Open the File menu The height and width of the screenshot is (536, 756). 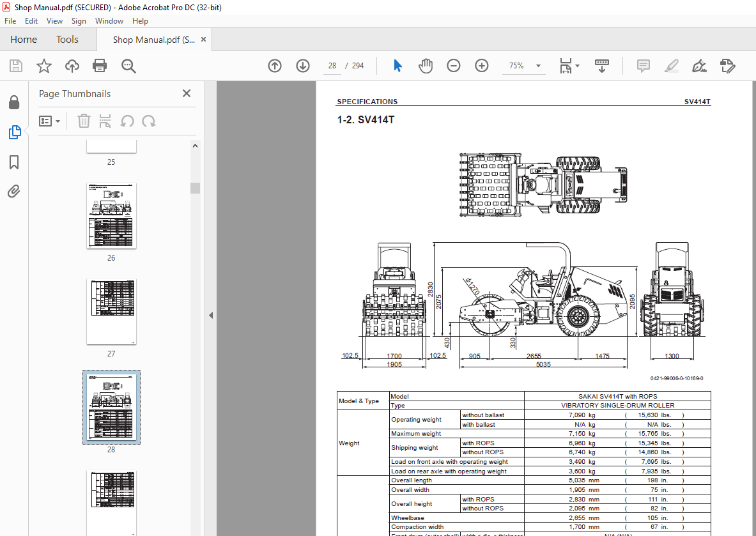[x=10, y=20]
